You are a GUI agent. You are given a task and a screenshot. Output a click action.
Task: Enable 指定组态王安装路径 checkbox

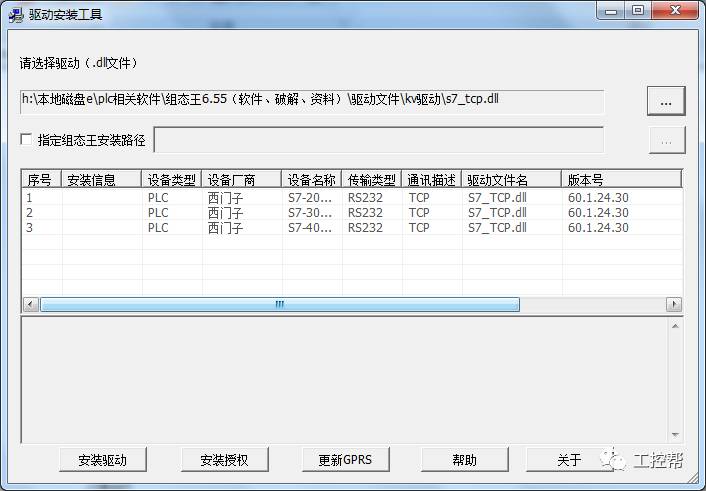[x=26, y=140]
